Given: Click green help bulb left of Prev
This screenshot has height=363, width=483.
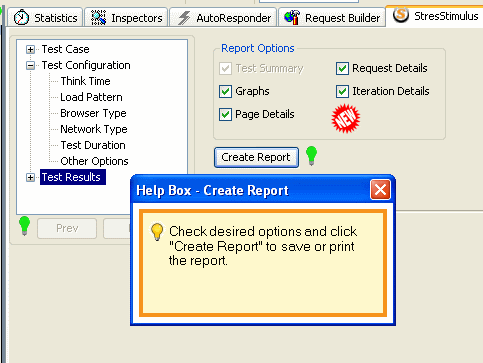Looking at the screenshot, I should coord(24,226).
